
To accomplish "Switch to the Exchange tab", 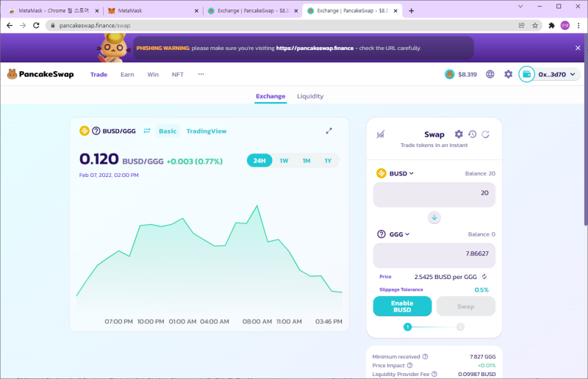I will pyautogui.click(x=270, y=96).
